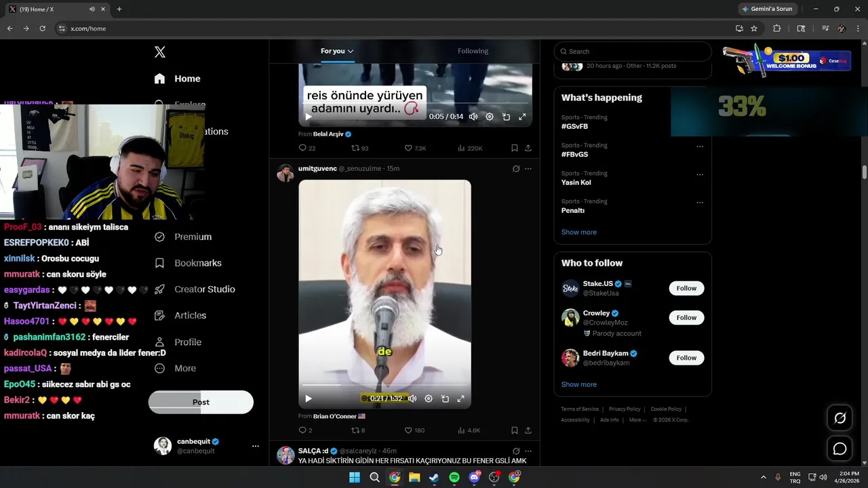Switch to the Following tab

(473, 51)
